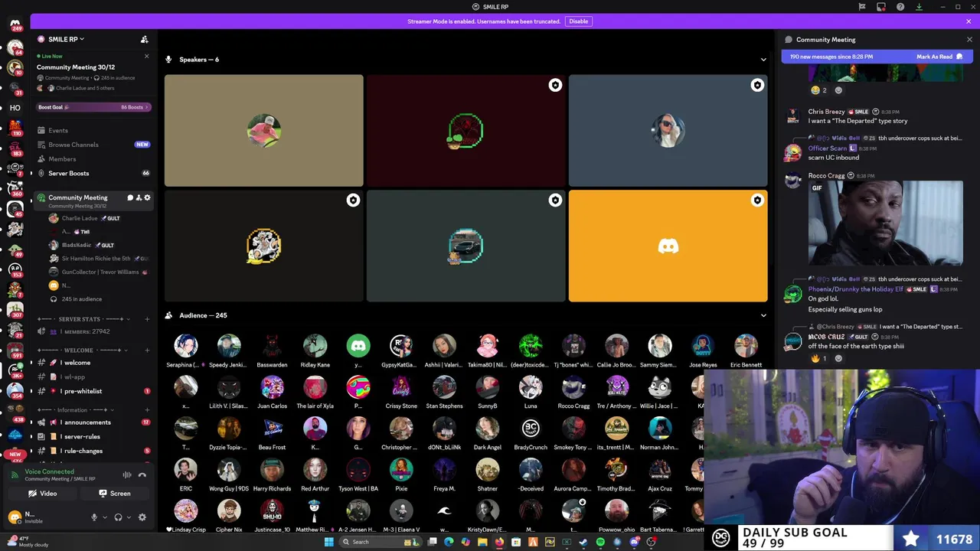
Task: Dismiss the Live Now meeting banner
Action: (x=146, y=56)
